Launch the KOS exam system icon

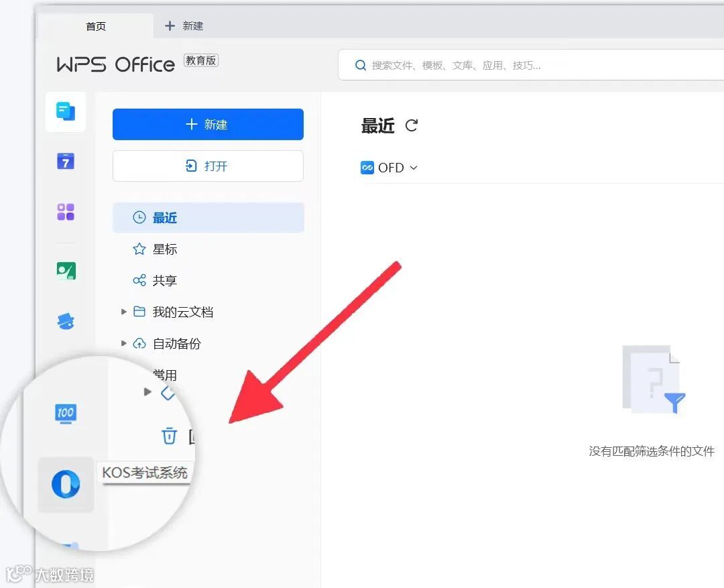point(66,485)
